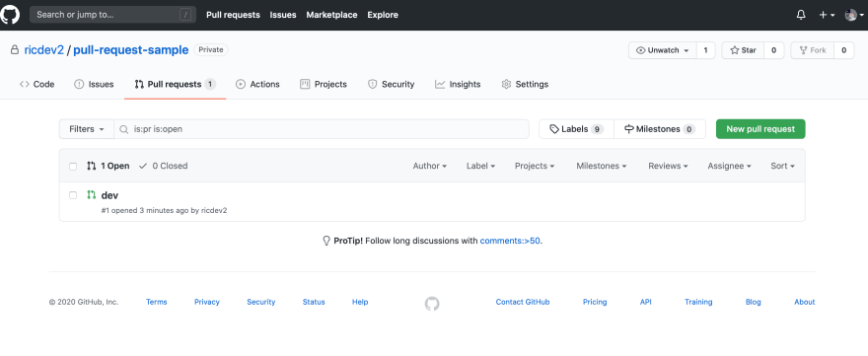Image resolution: width=868 pixels, height=356 pixels.
Task: Click the green open-PR icon beside dev
Action: [92, 195]
